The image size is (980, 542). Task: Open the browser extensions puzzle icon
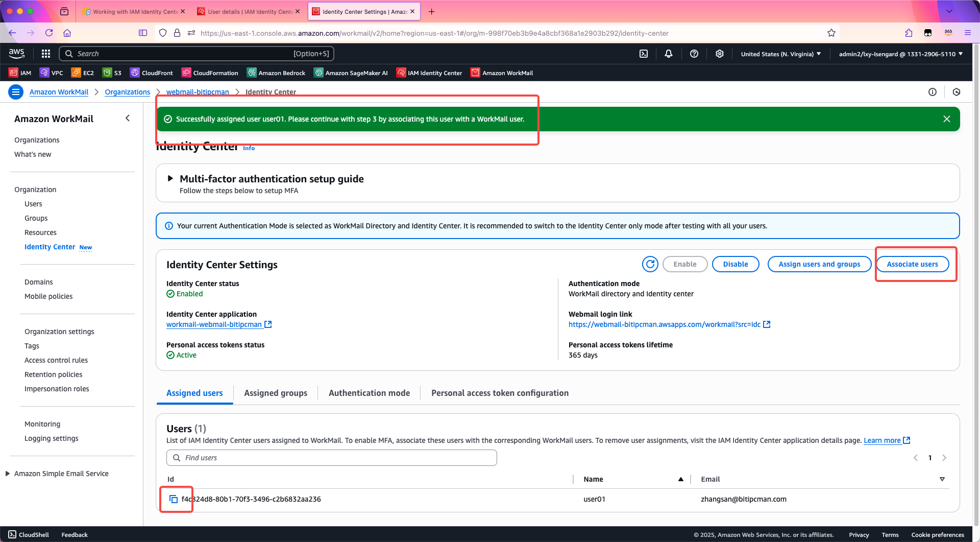(909, 33)
